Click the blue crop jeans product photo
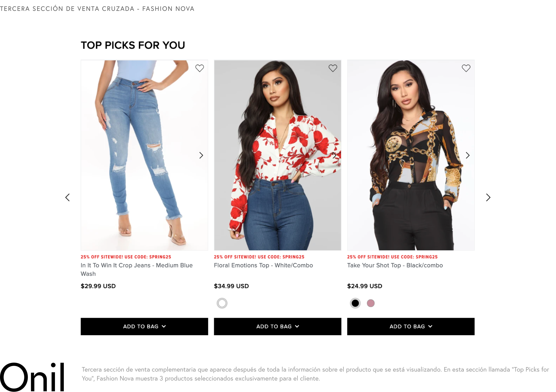Screen dimensions: 556x392 (x=144, y=155)
